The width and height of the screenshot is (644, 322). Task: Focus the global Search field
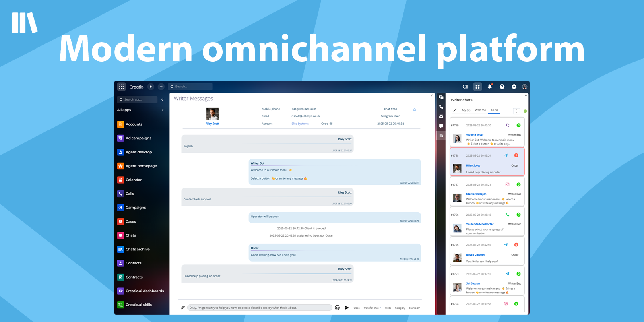click(190, 87)
